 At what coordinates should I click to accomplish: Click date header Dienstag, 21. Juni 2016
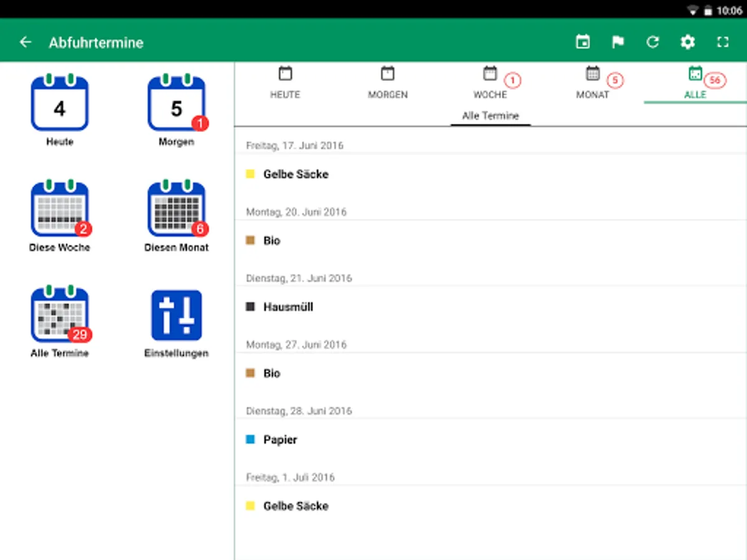tap(299, 278)
